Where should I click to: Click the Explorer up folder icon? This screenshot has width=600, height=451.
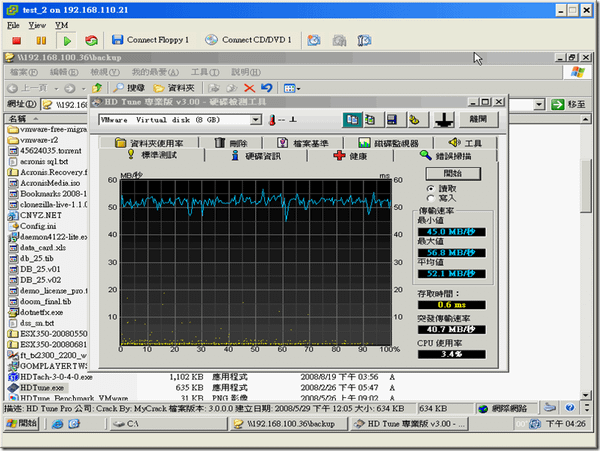97,88
